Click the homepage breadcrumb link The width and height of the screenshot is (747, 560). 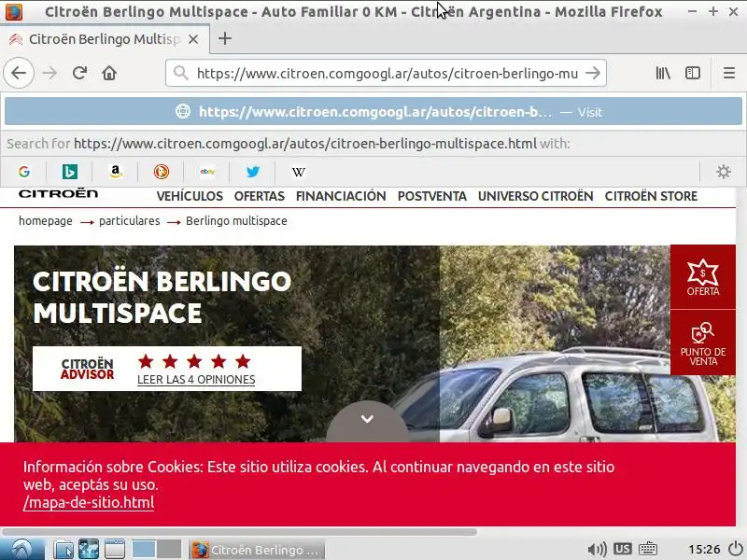click(x=46, y=221)
